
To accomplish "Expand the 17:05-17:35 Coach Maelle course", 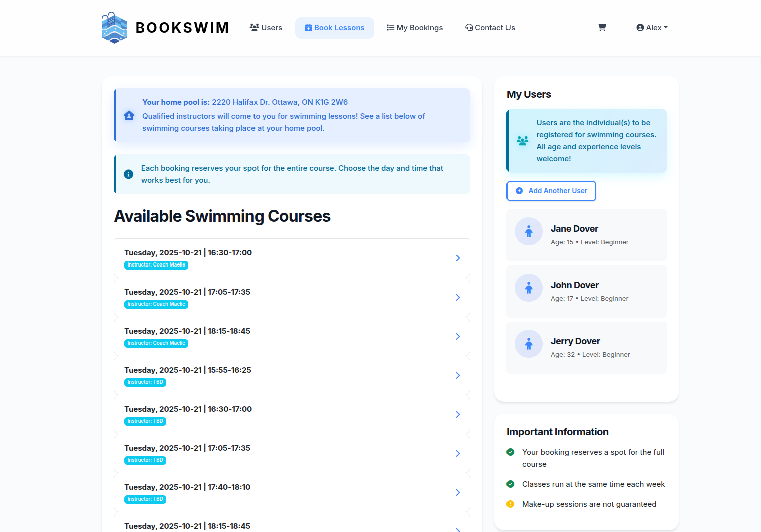I will pyautogui.click(x=457, y=297).
